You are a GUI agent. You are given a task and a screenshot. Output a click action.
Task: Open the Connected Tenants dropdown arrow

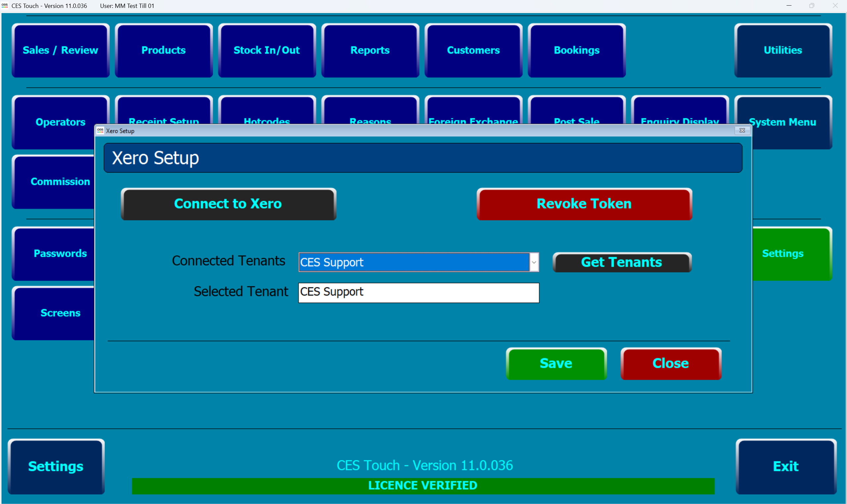[x=534, y=262]
